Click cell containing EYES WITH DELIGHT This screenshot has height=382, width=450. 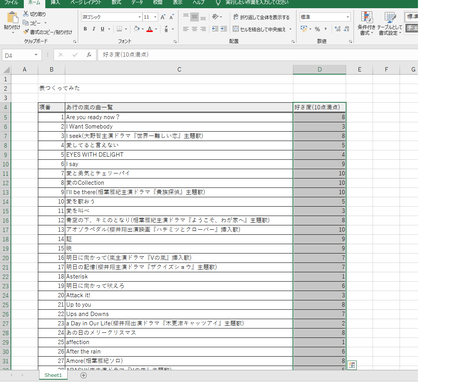tap(179, 155)
